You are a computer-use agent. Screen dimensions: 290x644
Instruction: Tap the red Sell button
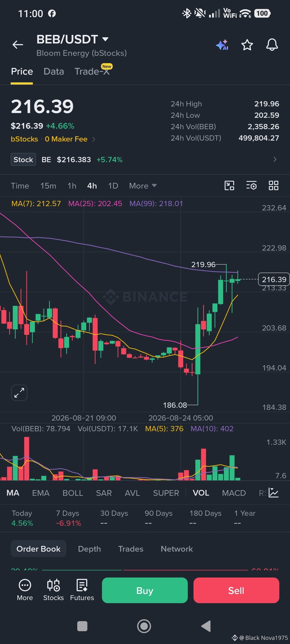coord(236,590)
